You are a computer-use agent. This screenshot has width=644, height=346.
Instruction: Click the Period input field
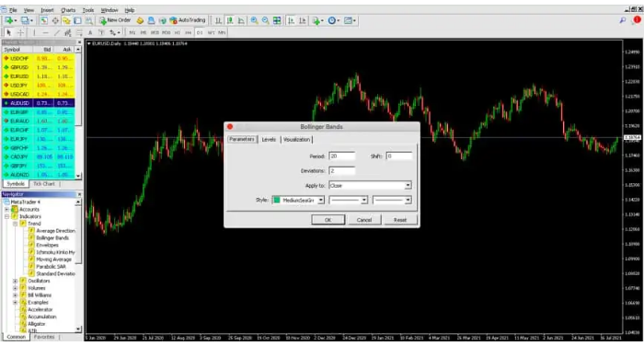click(x=341, y=156)
